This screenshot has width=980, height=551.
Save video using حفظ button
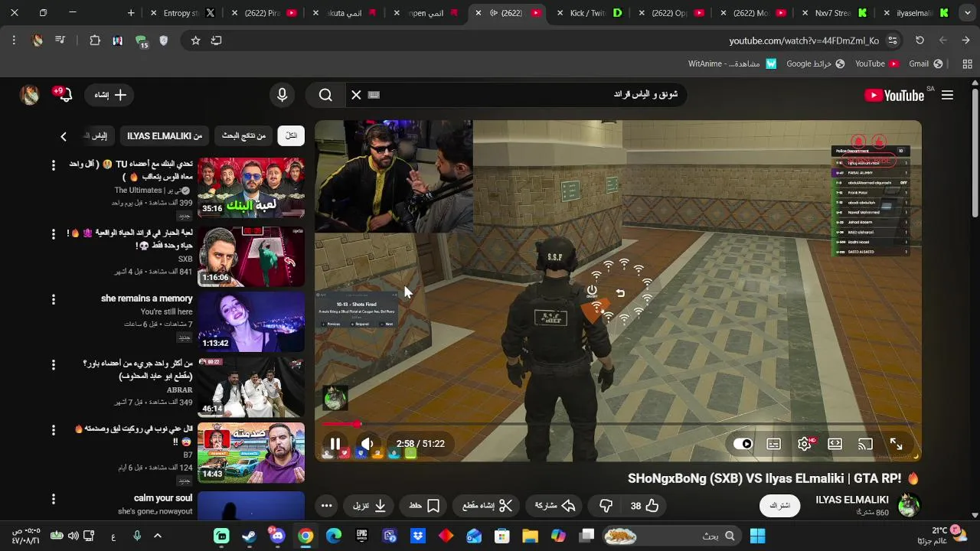424,506
